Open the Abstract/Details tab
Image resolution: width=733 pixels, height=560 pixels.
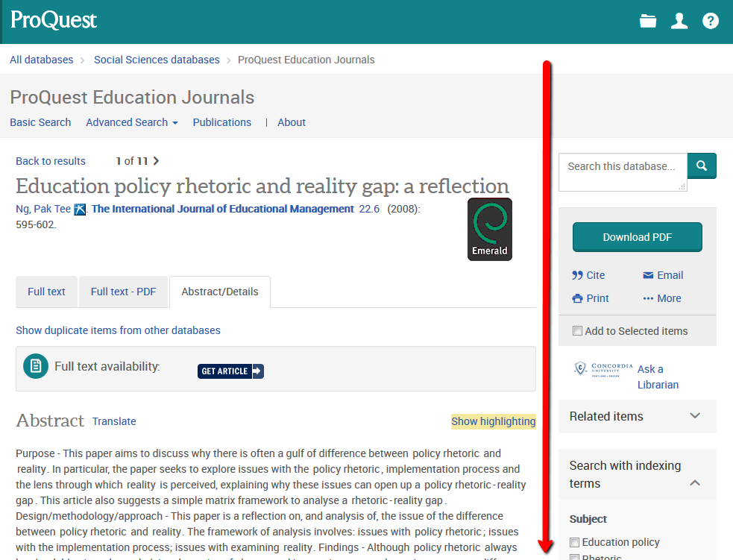pyautogui.click(x=219, y=292)
